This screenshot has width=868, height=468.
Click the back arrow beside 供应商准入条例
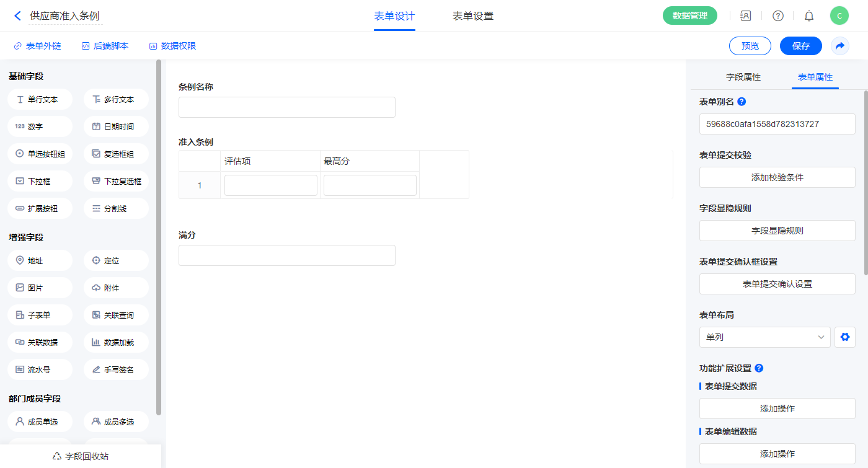click(x=17, y=16)
